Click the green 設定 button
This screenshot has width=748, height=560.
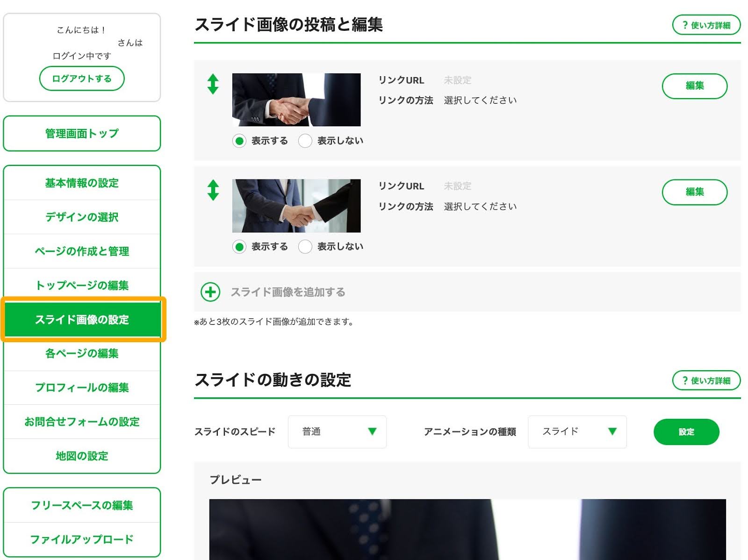(x=686, y=432)
